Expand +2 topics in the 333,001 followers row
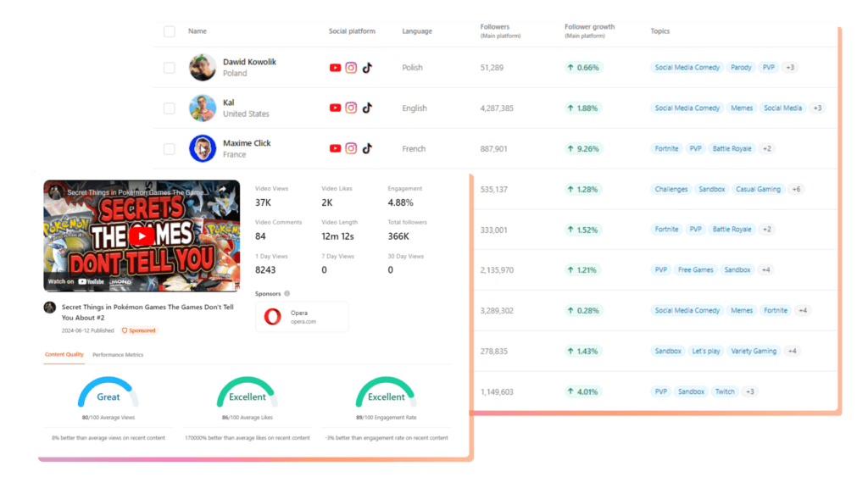868x488 pixels. coord(766,229)
